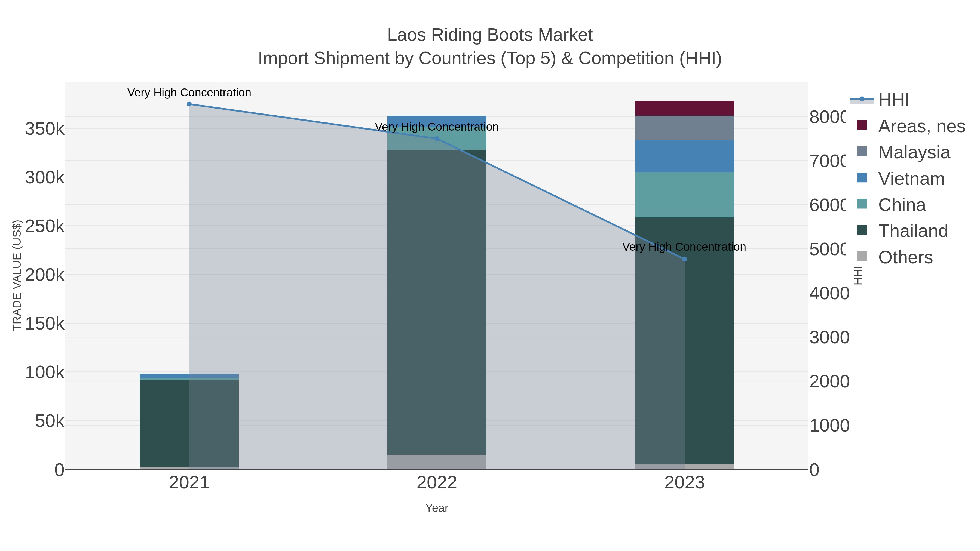The height and width of the screenshot is (551, 980).
Task: Click the 'Very High Concentration' label at 2023
Action: pos(684,247)
